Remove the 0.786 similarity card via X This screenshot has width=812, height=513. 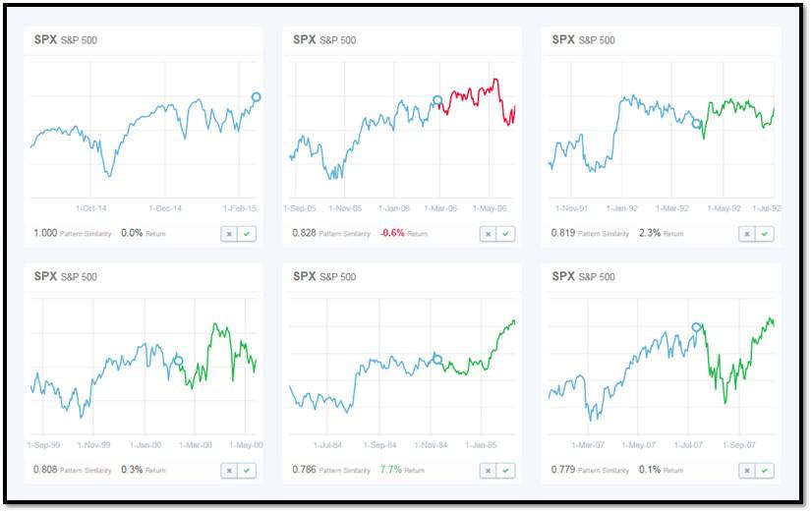[489, 471]
